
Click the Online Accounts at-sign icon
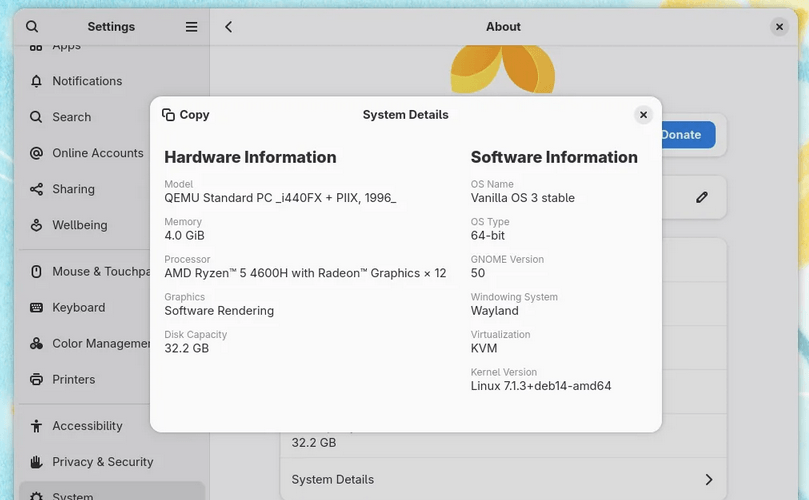pyautogui.click(x=36, y=153)
